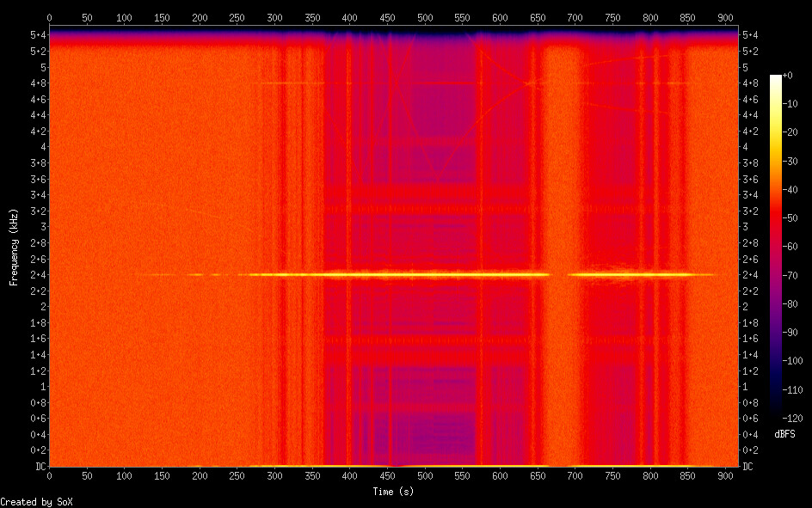Click the 250 tick on the top time axis
Image resolution: width=812 pixels, height=508 pixels.
237,17
